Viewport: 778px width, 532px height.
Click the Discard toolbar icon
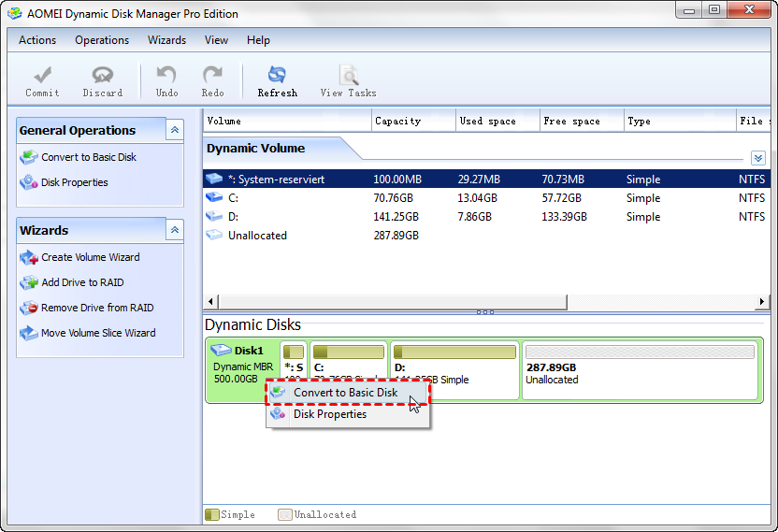click(x=102, y=76)
